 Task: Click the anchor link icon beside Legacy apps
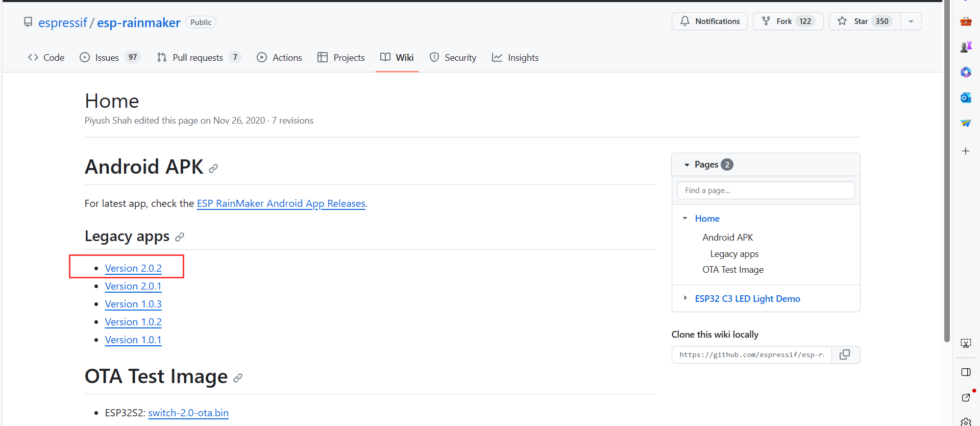tap(180, 237)
